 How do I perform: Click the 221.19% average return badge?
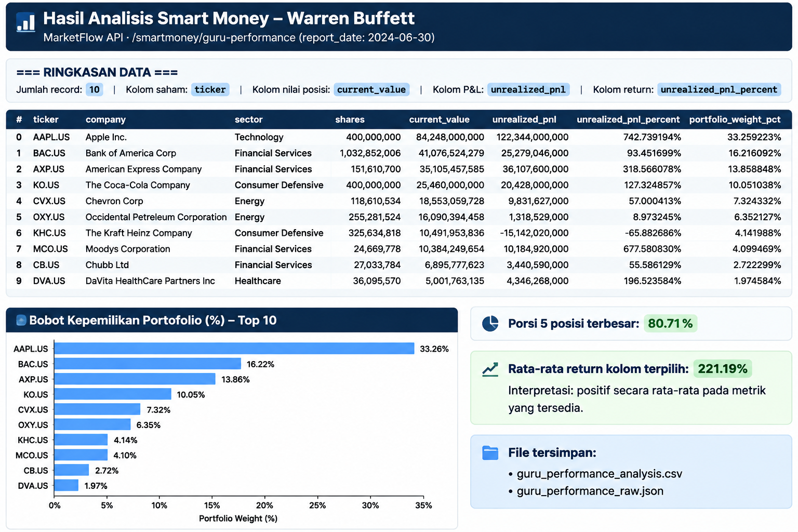(723, 369)
